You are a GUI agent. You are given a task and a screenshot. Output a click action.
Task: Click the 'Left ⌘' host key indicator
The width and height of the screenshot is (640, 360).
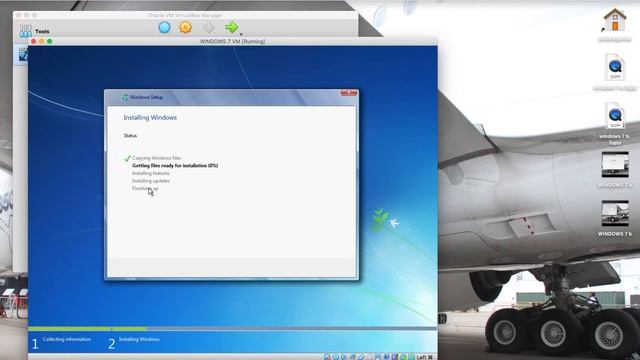424,357
